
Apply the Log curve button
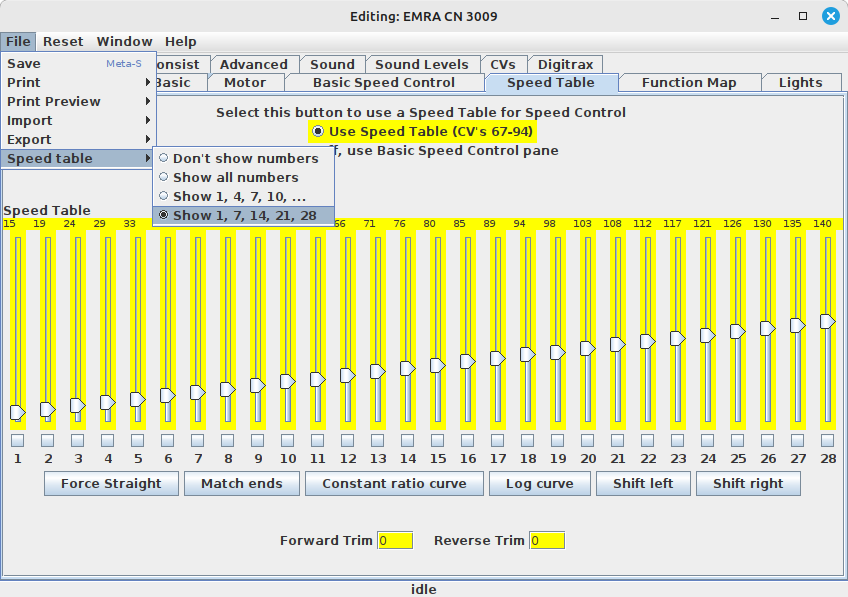point(540,484)
